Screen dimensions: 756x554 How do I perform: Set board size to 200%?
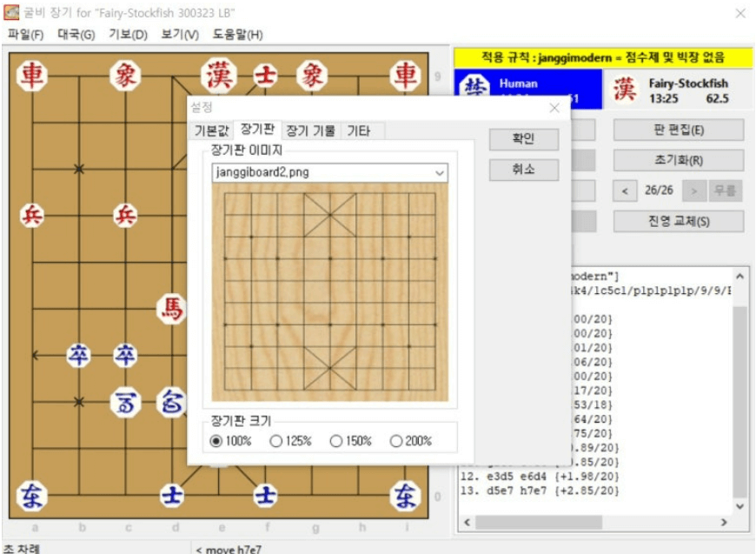(x=411, y=441)
